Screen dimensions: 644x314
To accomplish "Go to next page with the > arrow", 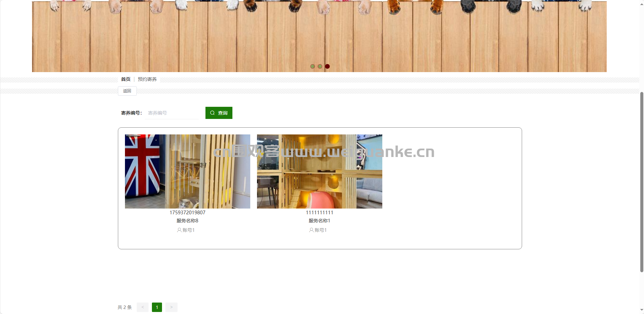I will pyautogui.click(x=171, y=307).
